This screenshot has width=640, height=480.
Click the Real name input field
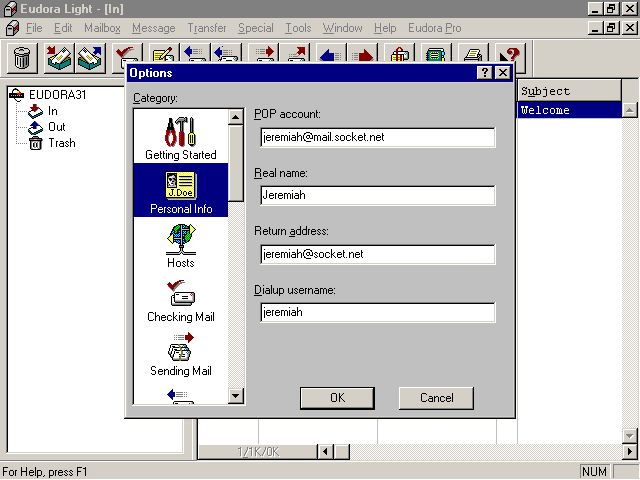(x=378, y=195)
